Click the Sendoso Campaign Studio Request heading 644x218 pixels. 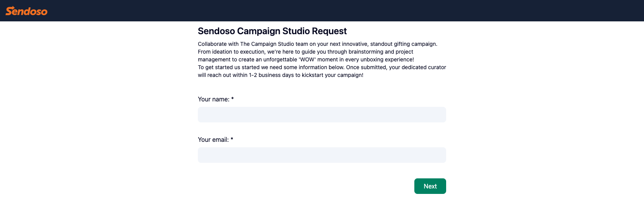tap(272, 31)
